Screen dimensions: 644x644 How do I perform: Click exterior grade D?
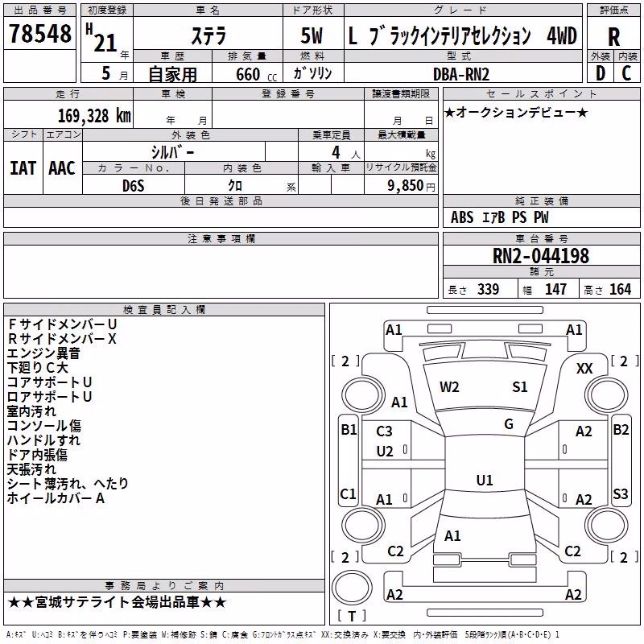pyautogui.click(x=601, y=73)
